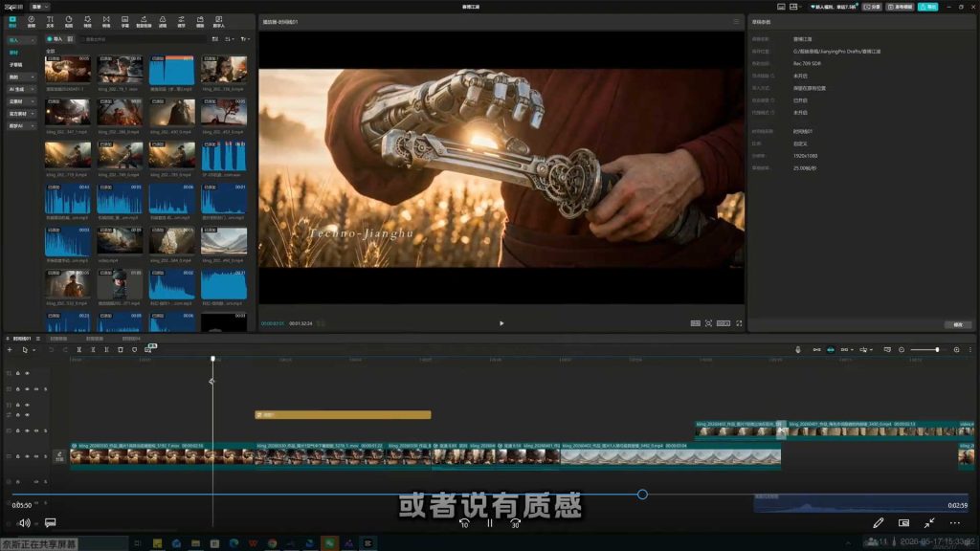This screenshot has width=980, height=551.
Task: Click the pencil annotate icon in player overlay
Action: coord(879,523)
